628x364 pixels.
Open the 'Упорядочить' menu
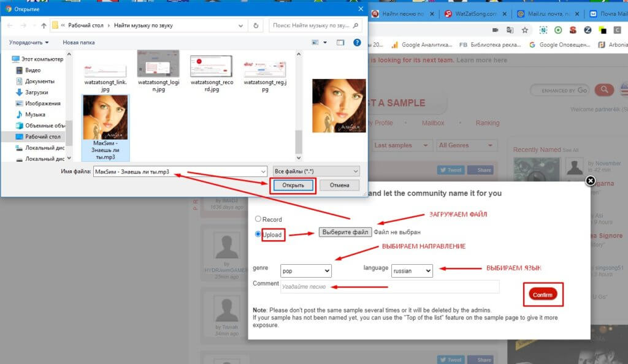pyautogui.click(x=29, y=42)
